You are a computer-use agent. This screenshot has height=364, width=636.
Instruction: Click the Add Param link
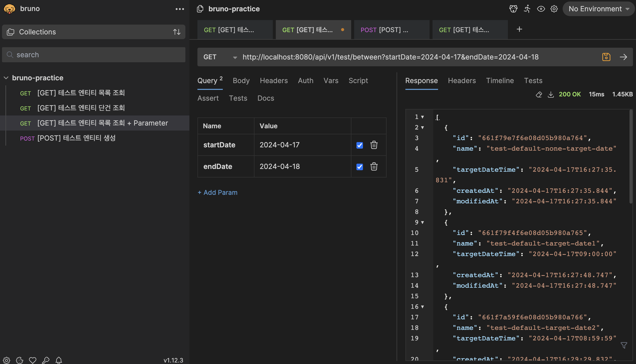pos(218,192)
